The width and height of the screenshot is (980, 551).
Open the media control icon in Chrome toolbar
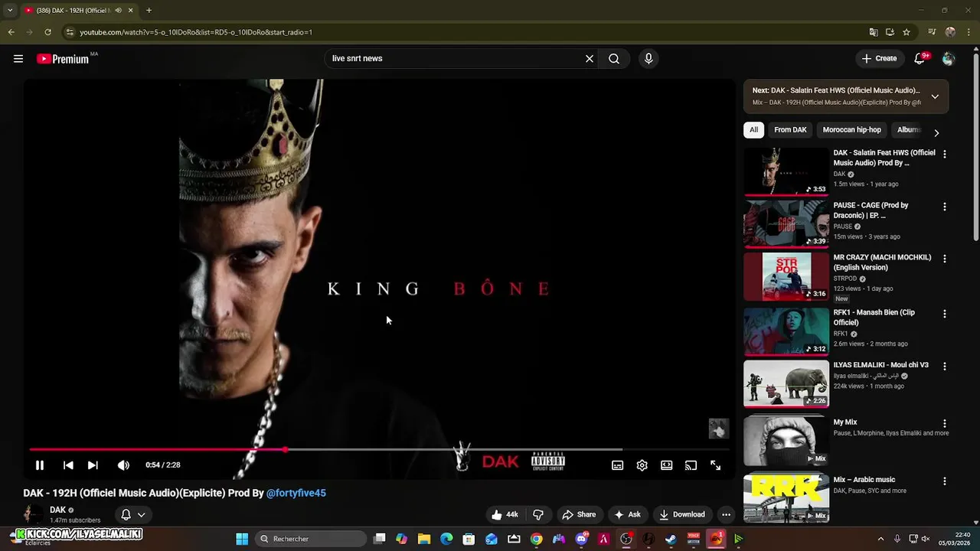932,32
